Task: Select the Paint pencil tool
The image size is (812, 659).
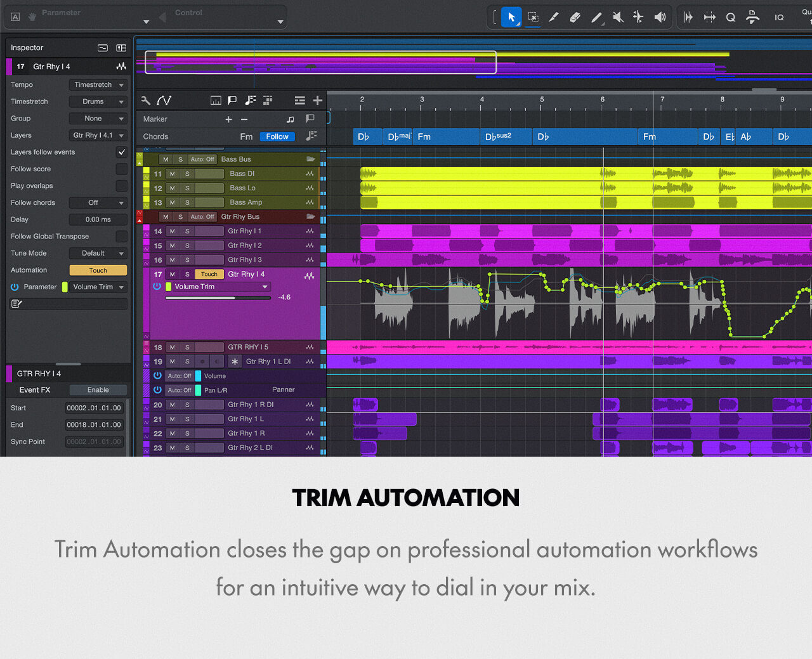Action: tap(596, 17)
